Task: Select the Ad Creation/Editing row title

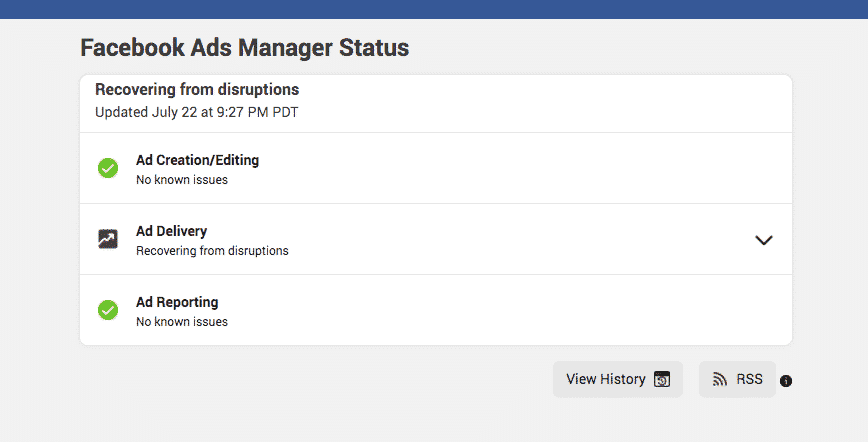Action: point(197,160)
